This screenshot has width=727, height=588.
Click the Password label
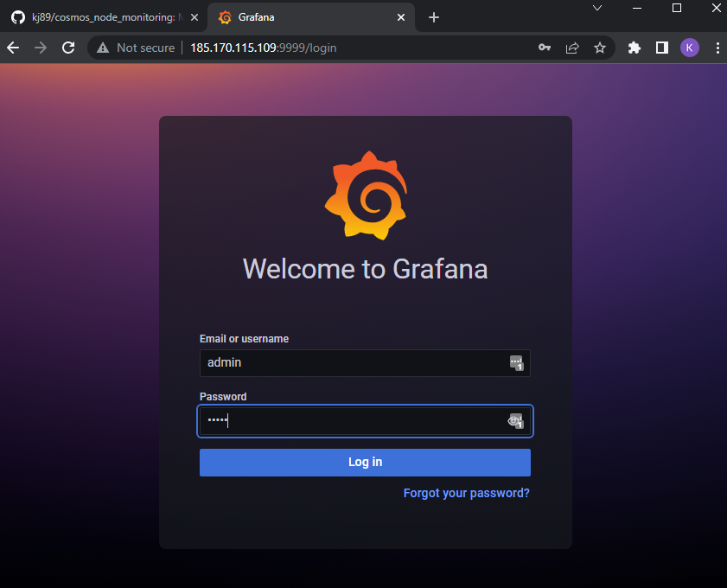coord(223,397)
